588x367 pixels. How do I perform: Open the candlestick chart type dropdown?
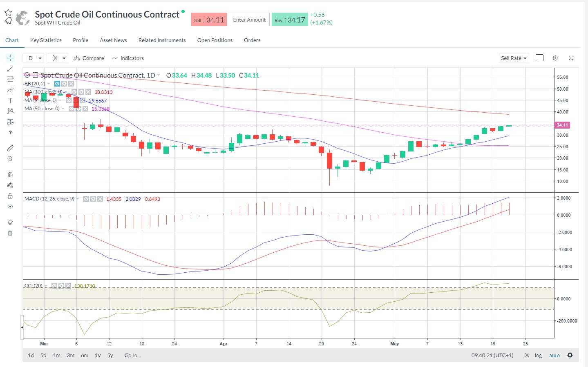point(57,58)
